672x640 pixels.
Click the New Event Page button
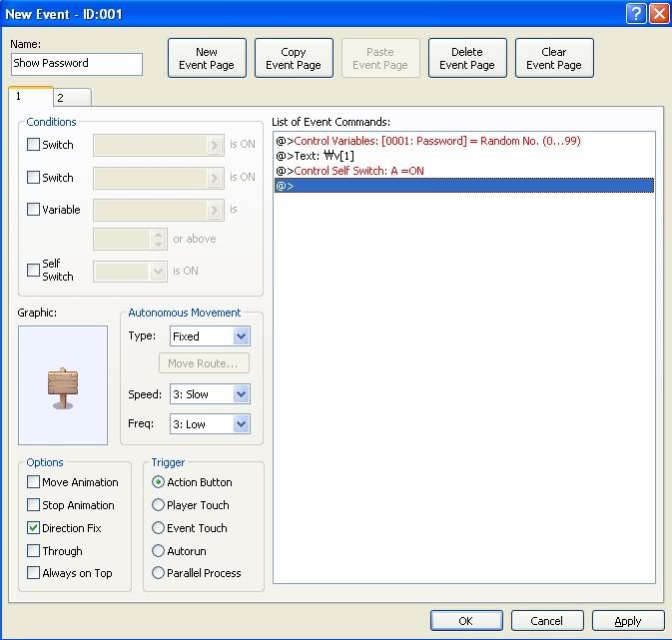pyautogui.click(x=207, y=59)
